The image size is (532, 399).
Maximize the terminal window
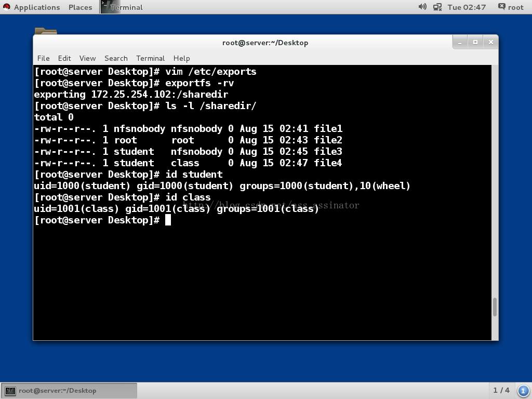coord(475,42)
